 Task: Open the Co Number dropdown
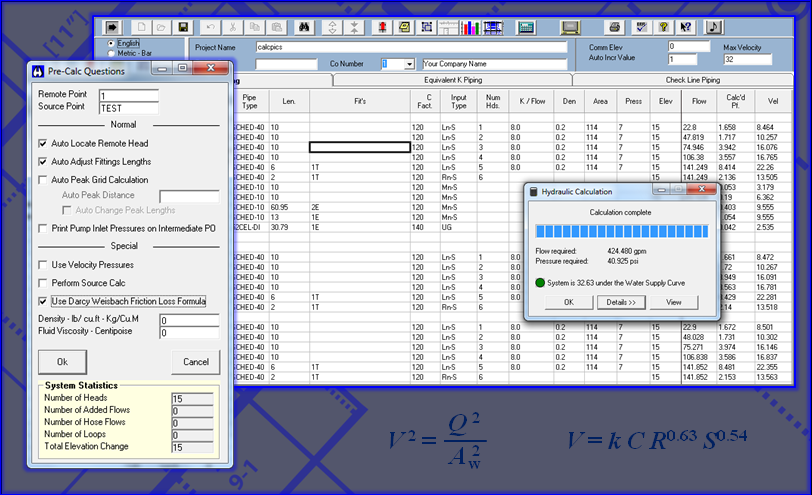click(x=409, y=64)
